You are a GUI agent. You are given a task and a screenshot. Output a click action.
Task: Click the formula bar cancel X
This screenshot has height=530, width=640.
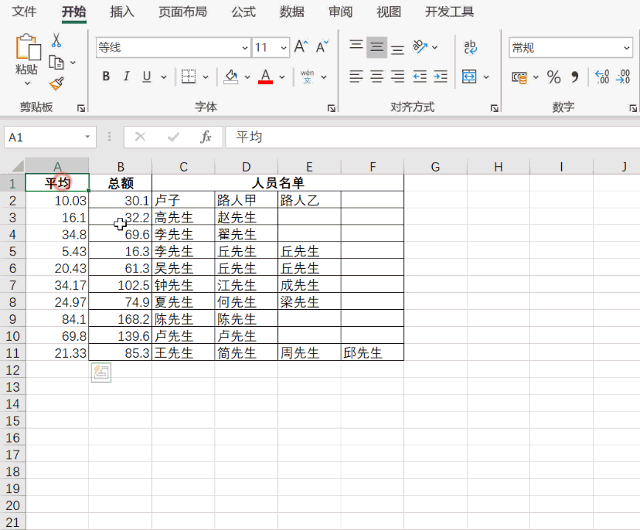click(140, 137)
